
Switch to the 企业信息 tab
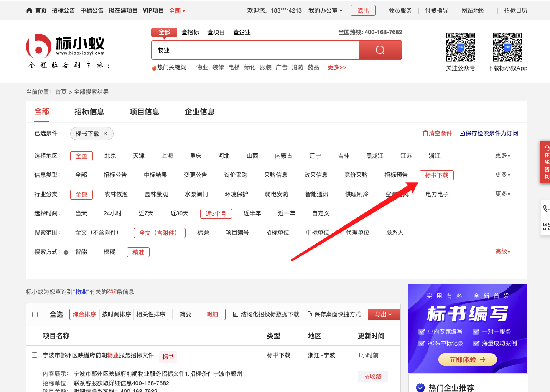coord(199,111)
